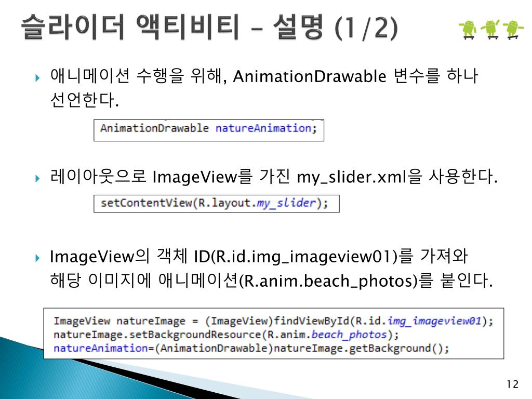Click the bullet arrow before ImageView의 객체 ID
The width and height of the screenshot is (532, 399).
click(x=37, y=258)
